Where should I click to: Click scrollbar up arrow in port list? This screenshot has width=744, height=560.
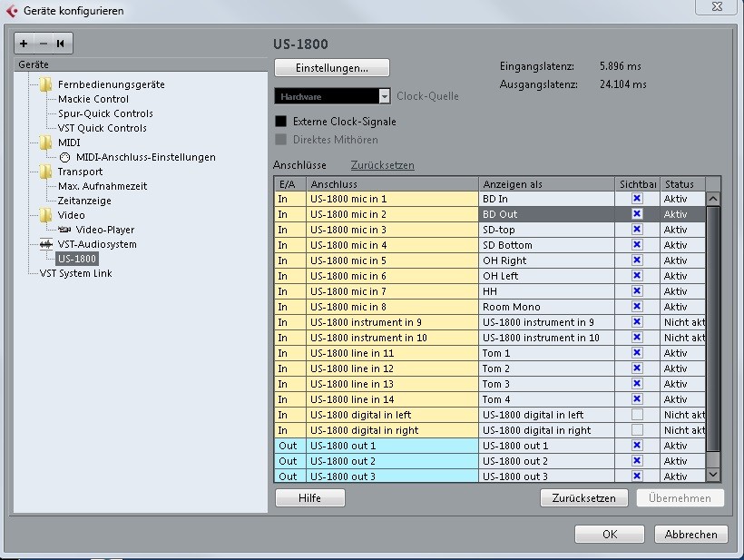click(713, 199)
